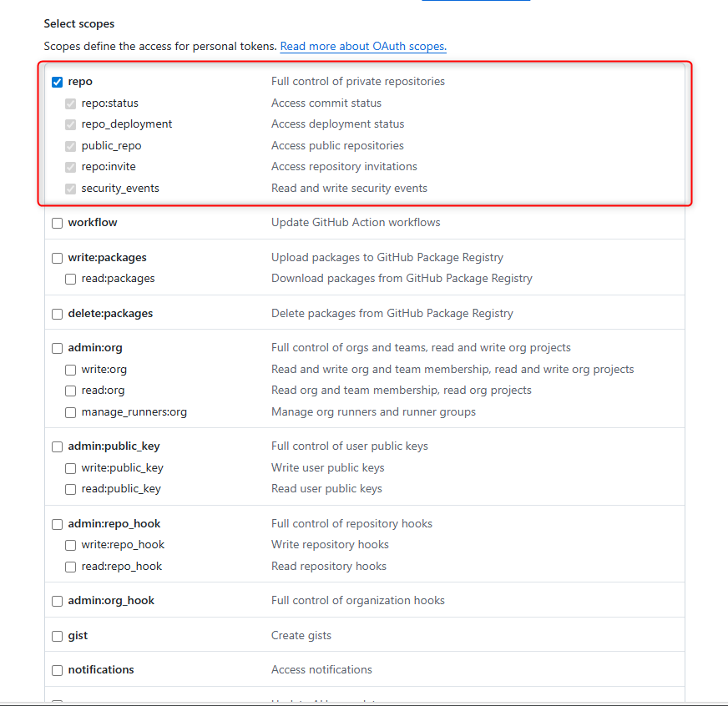Select the admin:org scope checkbox
728x706 pixels.
click(57, 348)
